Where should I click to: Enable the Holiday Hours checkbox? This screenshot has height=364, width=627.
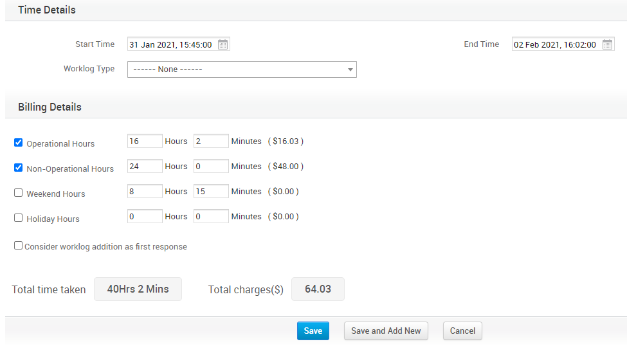(18, 218)
